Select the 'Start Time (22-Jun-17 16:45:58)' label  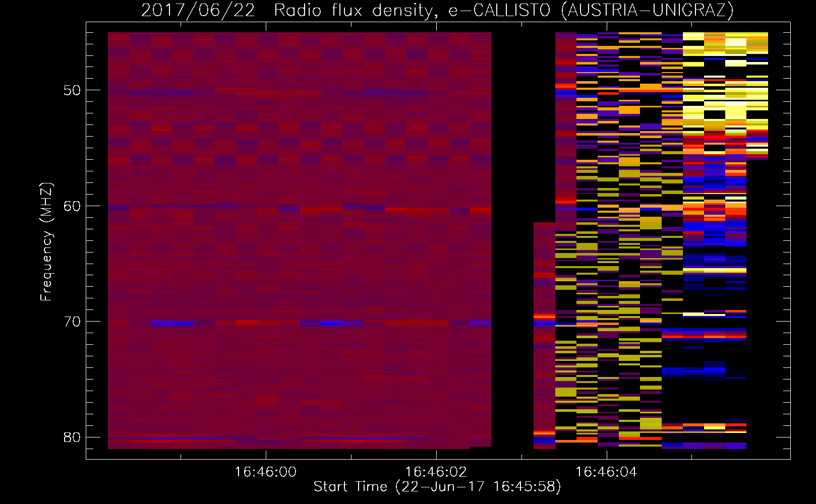click(437, 487)
